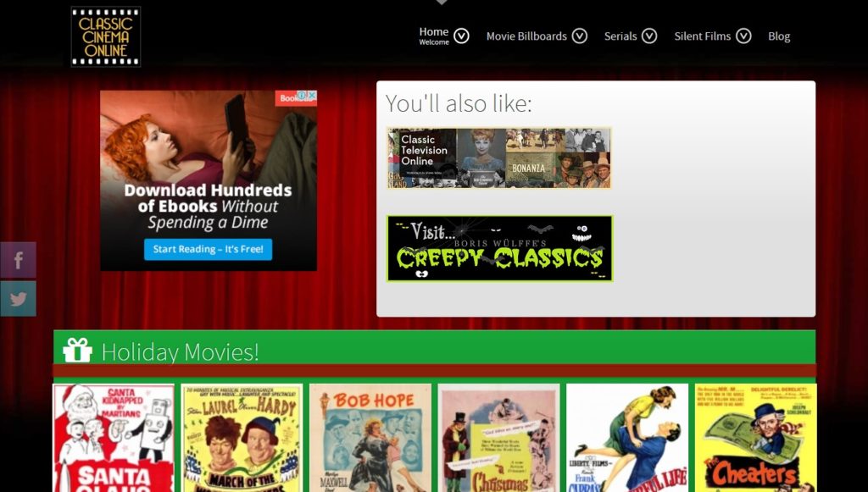Open the Frank Capra Wonderful Life poster
Image resolution: width=868 pixels, height=492 pixels.
(627, 438)
